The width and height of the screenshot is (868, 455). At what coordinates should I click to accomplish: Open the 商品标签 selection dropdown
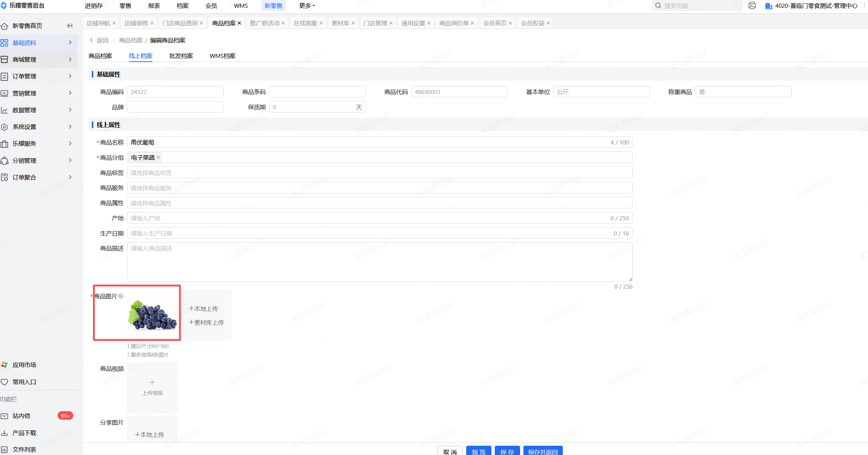(x=379, y=173)
